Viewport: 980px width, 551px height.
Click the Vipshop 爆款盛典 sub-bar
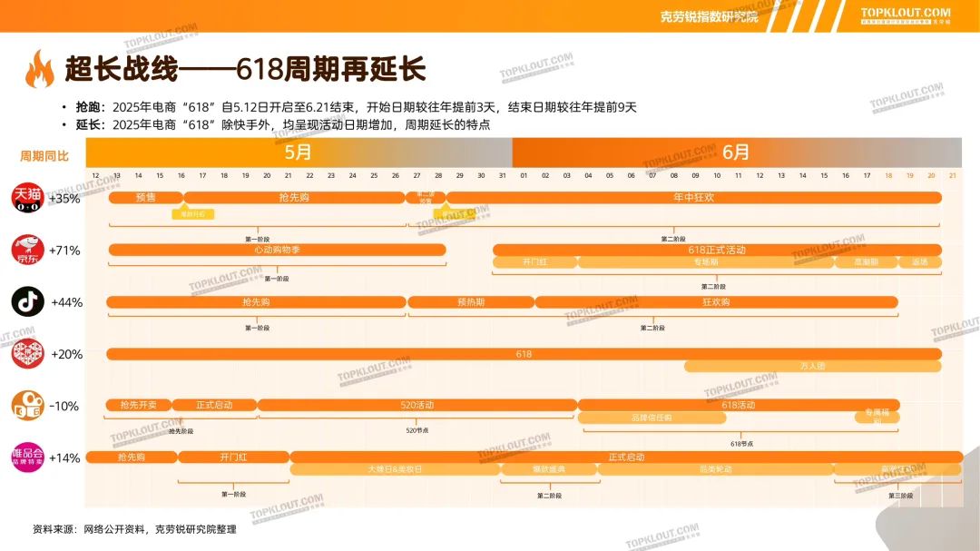[549, 469]
